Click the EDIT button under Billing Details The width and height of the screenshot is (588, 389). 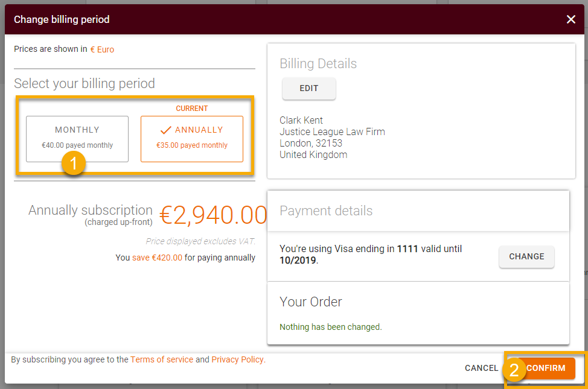308,88
